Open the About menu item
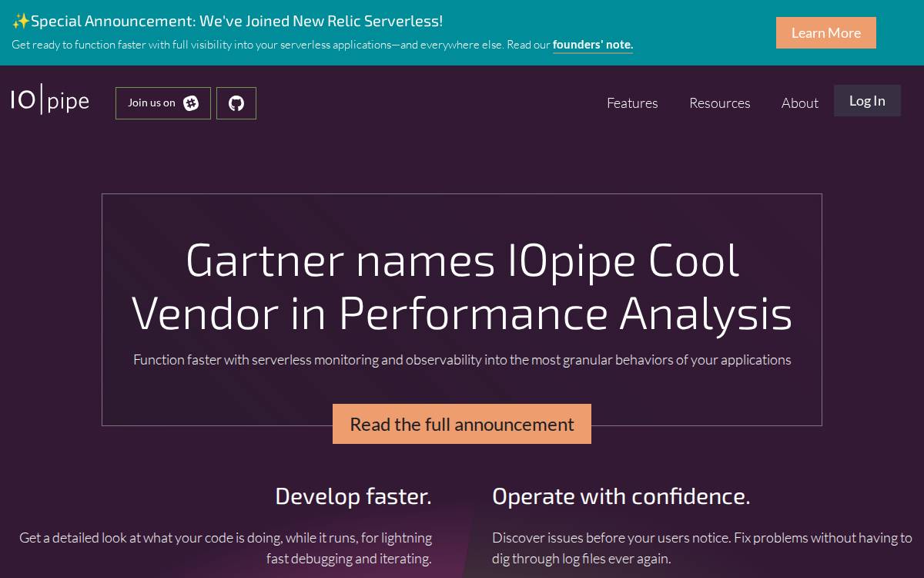Image resolution: width=924 pixels, height=578 pixels. [799, 103]
